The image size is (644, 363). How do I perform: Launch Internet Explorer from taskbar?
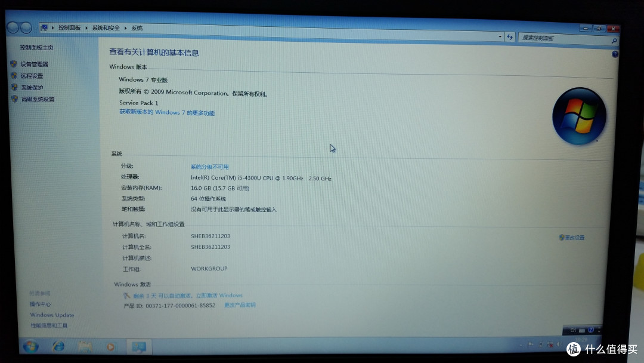tap(58, 346)
